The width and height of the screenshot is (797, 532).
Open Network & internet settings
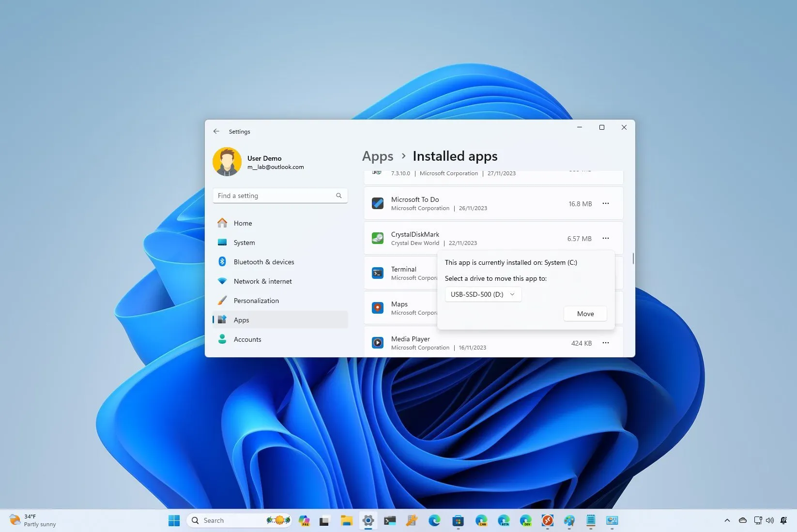[x=280, y=281]
